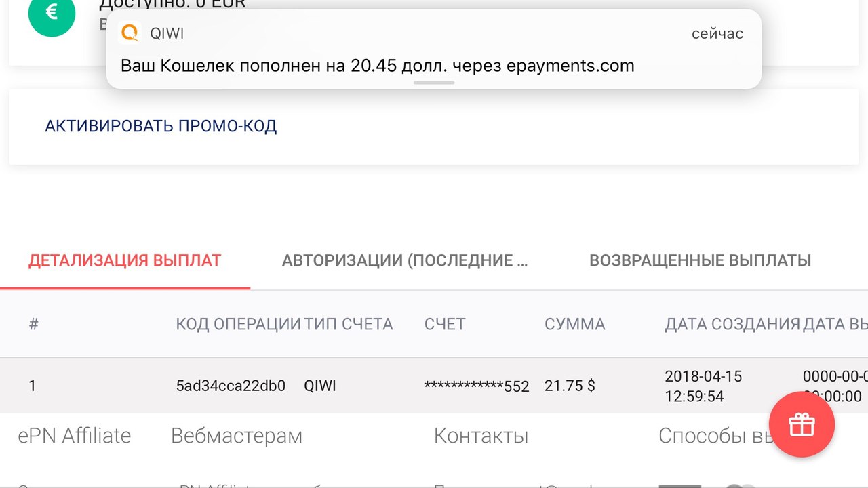Open the ePN Affiliate footer link
This screenshot has width=868, height=488.
tap(75, 436)
